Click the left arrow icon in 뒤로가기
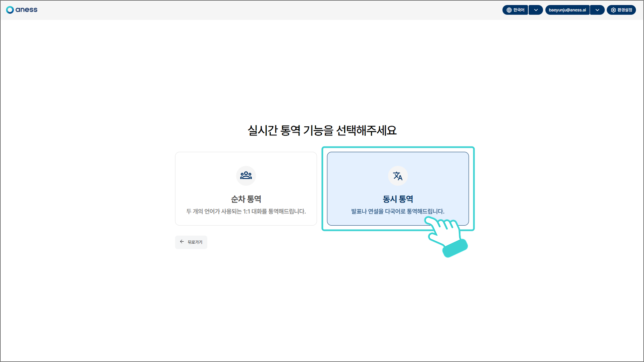 click(182, 242)
